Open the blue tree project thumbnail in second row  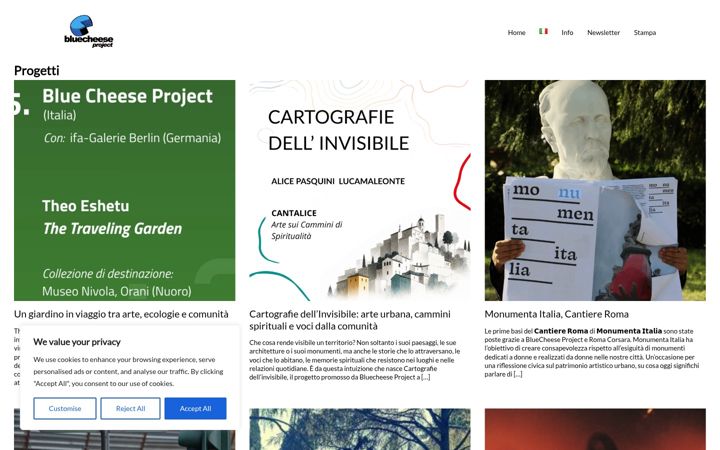coord(360,429)
